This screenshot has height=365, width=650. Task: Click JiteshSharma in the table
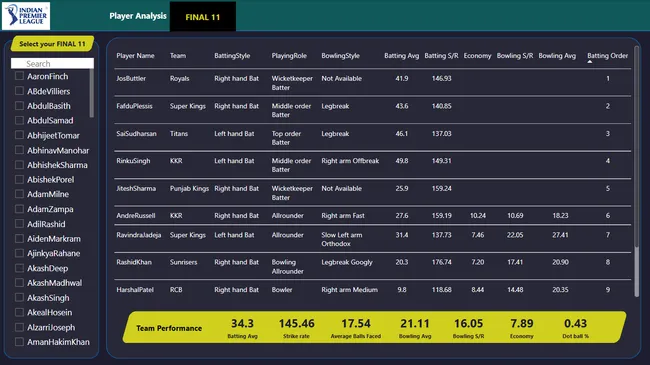coord(136,188)
